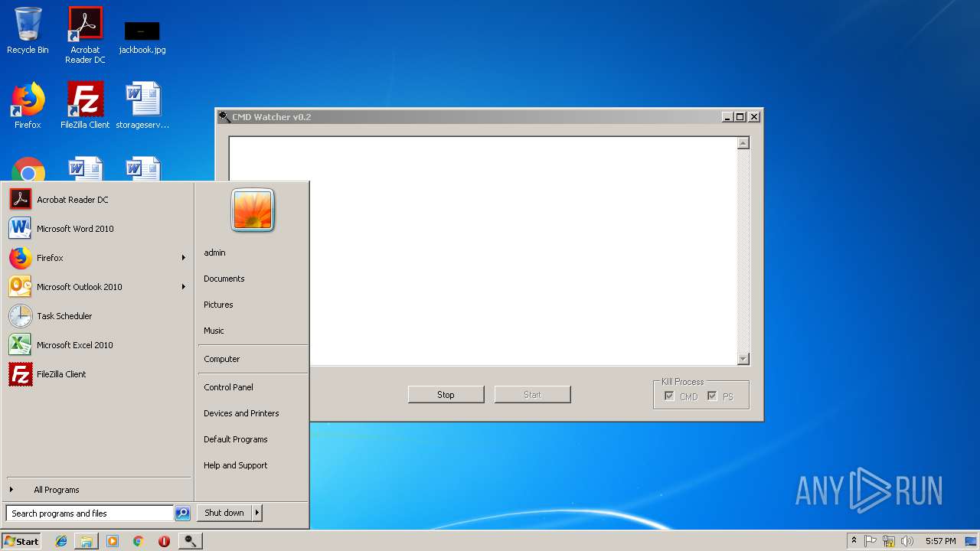Select FileZilla Client desktop shortcut
Image resolution: width=980 pixels, height=551 pixels.
pyautogui.click(x=85, y=106)
